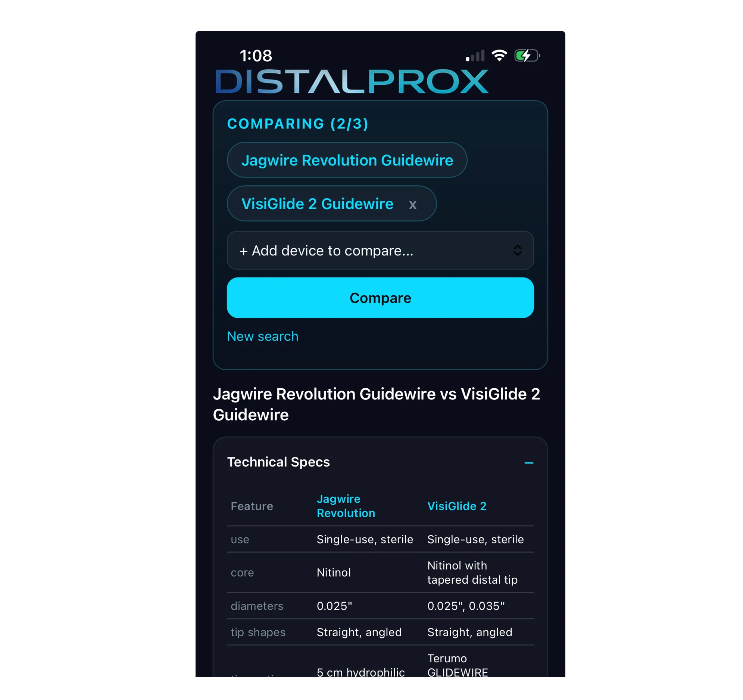This screenshot has height=700, width=743.
Task: Remove VisiGlide 2 Guidewire with the x
Action: (413, 205)
